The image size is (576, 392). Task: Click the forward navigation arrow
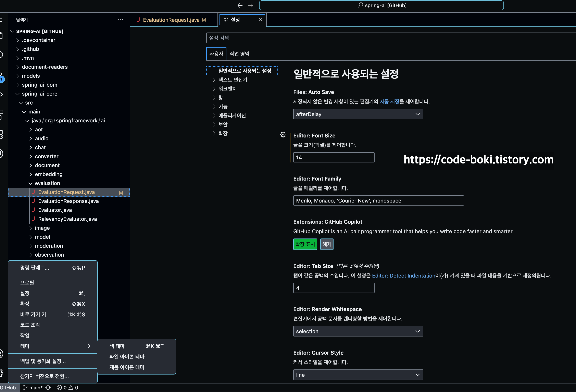click(x=251, y=5)
